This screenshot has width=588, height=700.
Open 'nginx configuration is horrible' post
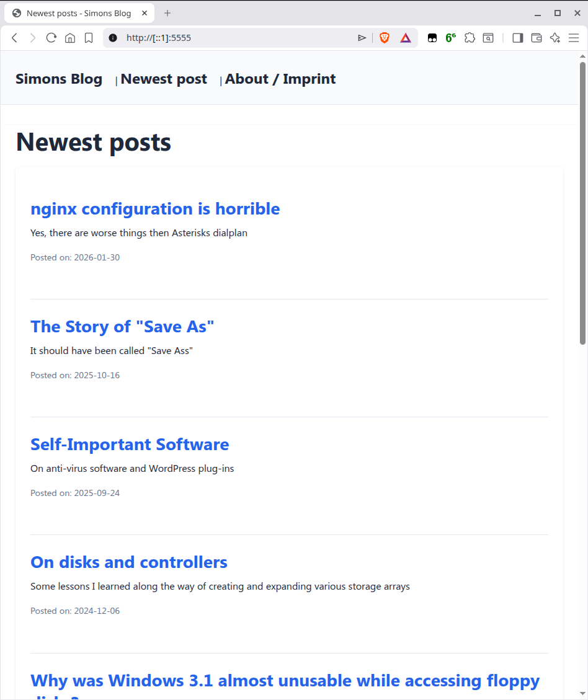[155, 209]
